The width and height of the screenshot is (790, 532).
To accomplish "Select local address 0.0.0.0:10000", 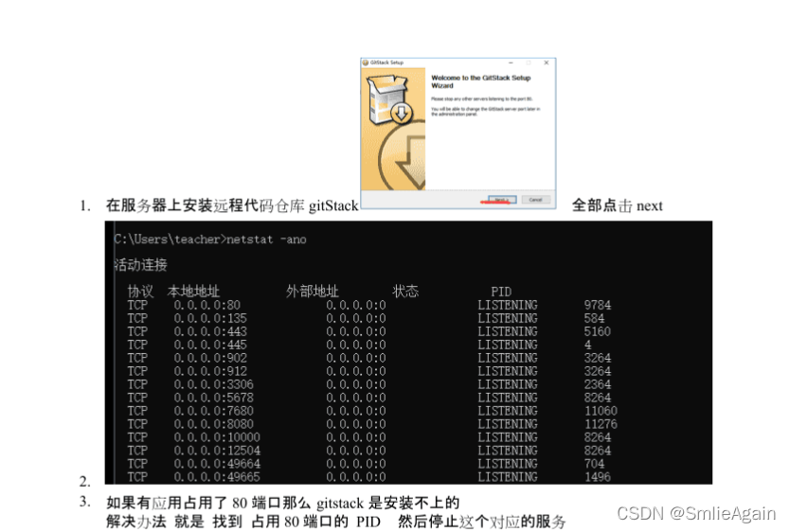I will coord(217,437).
